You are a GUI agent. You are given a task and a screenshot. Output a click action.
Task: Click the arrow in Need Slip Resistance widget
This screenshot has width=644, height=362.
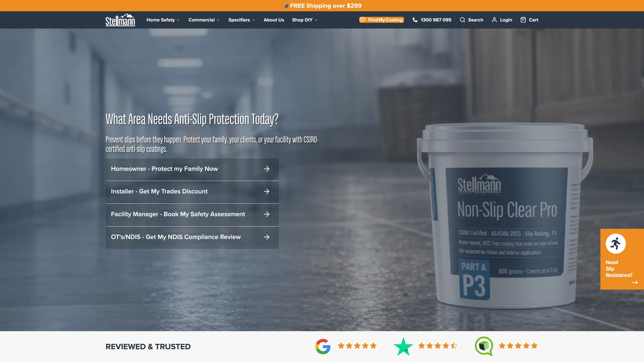pos(635,283)
